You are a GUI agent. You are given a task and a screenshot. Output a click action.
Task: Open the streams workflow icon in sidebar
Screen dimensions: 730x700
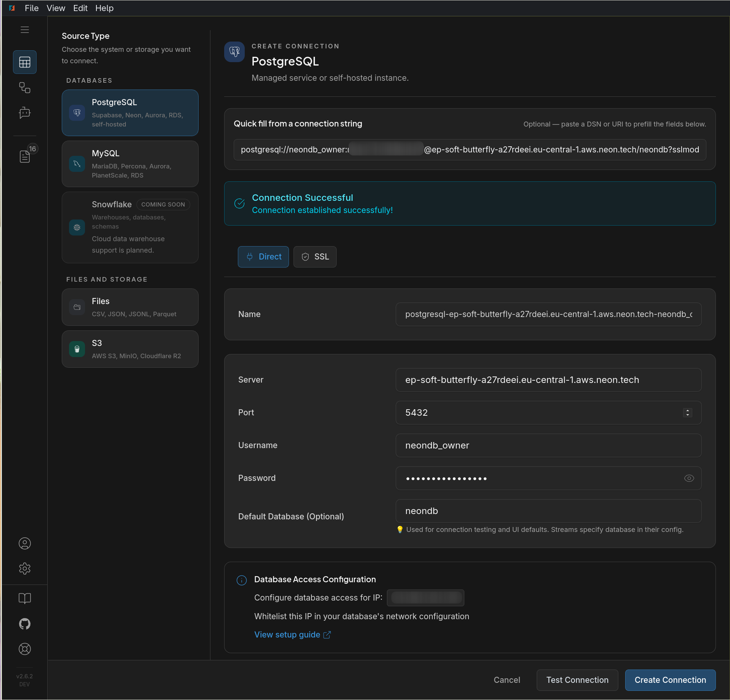[x=25, y=88]
